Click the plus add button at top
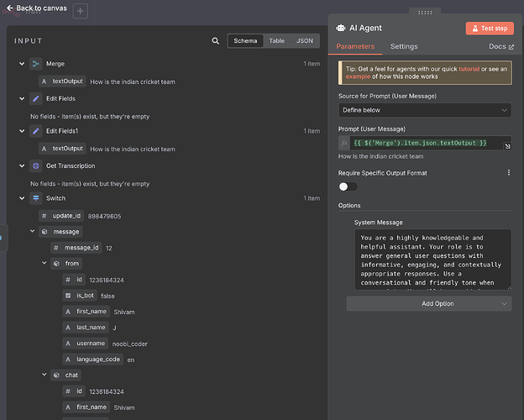This screenshot has height=420, width=524. coord(81,11)
